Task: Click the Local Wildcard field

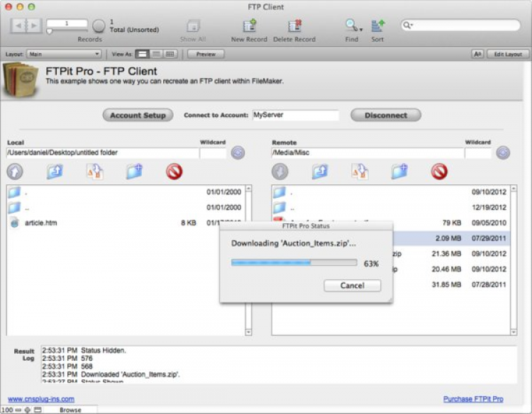Action: click(213, 153)
